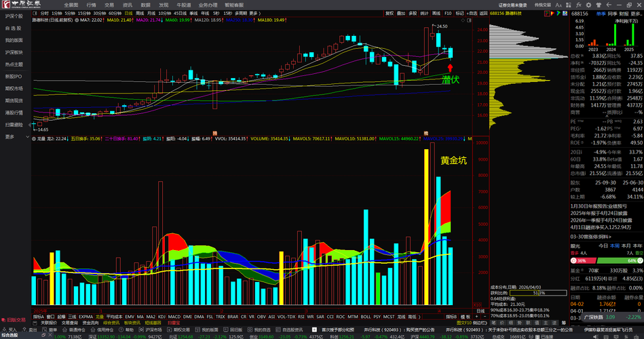This screenshot has height=339, width=644.
Task: Open the grid layout icon in title bar
Action: pyautogui.click(x=569, y=5)
